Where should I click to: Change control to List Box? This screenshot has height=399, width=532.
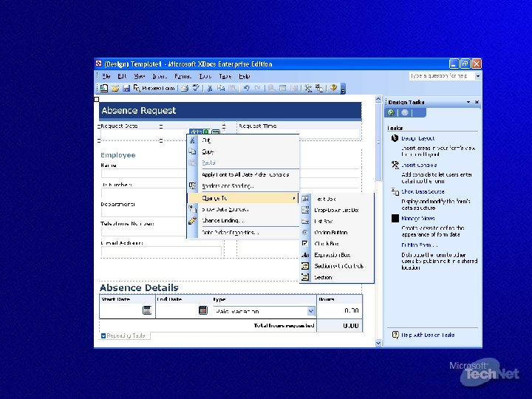(x=337, y=221)
